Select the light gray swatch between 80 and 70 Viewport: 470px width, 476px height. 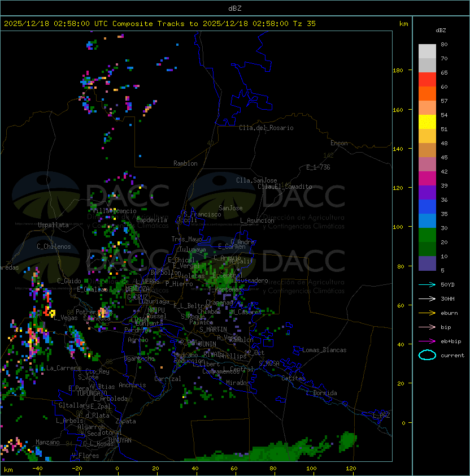[x=427, y=51]
